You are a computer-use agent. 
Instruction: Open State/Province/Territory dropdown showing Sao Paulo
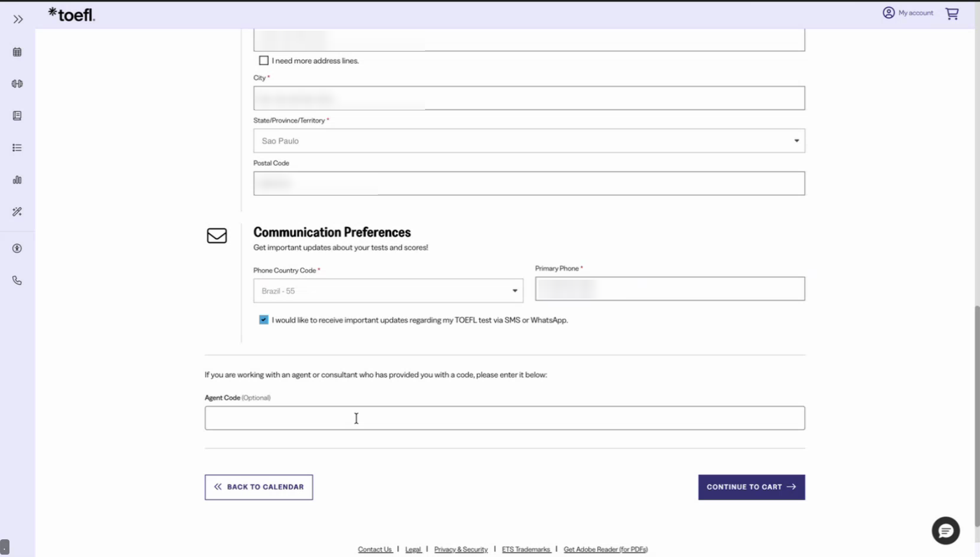click(529, 141)
